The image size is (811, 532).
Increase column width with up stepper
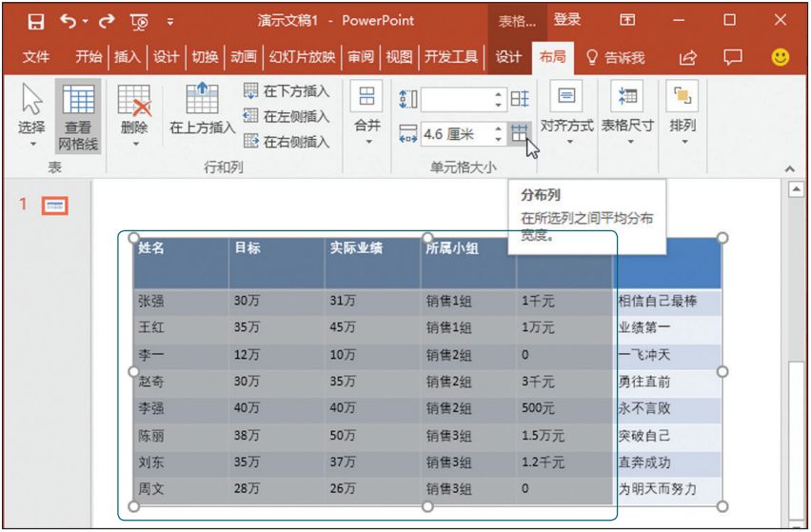[x=498, y=129]
